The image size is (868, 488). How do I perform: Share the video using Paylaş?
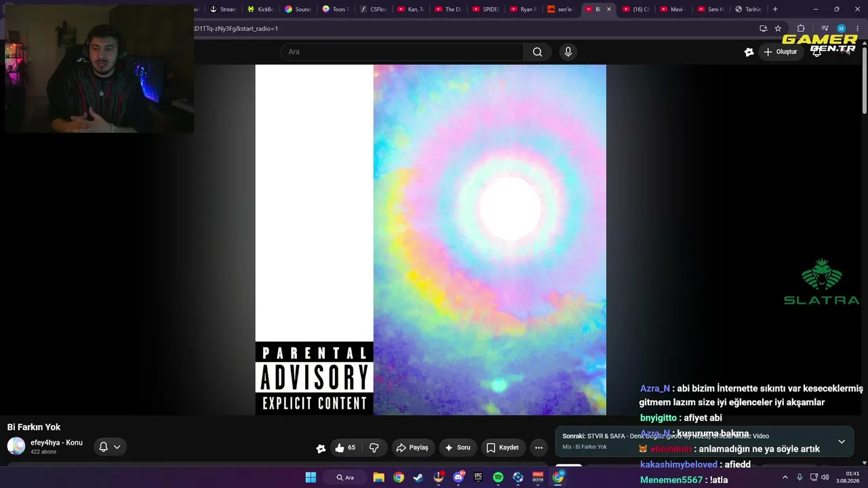[412, 447]
